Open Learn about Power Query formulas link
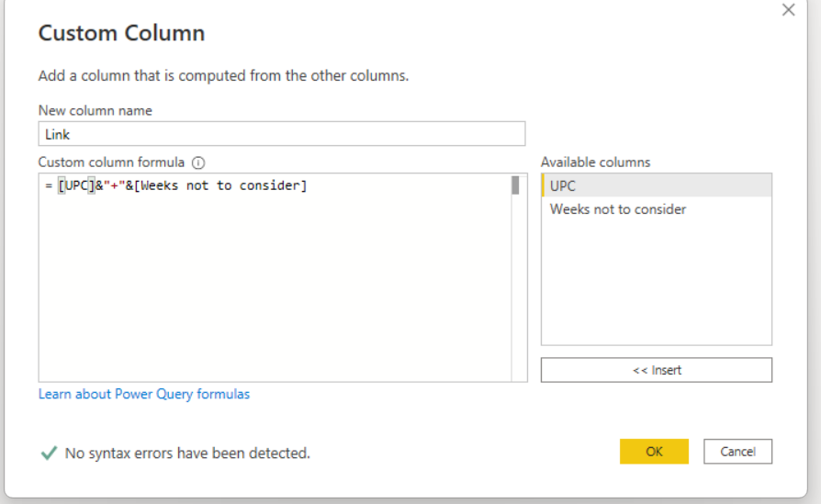 coord(144,394)
